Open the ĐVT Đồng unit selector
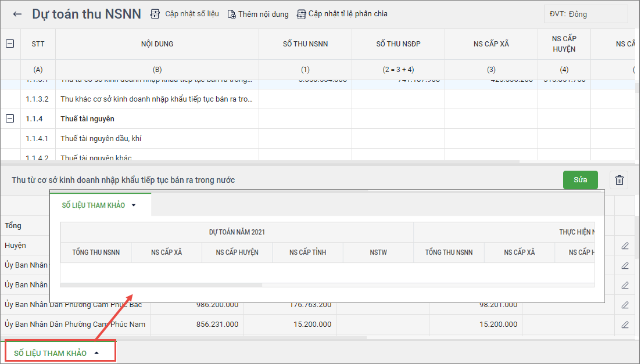The image size is (641, 364). pyautogui.click(x=585, y=14)
